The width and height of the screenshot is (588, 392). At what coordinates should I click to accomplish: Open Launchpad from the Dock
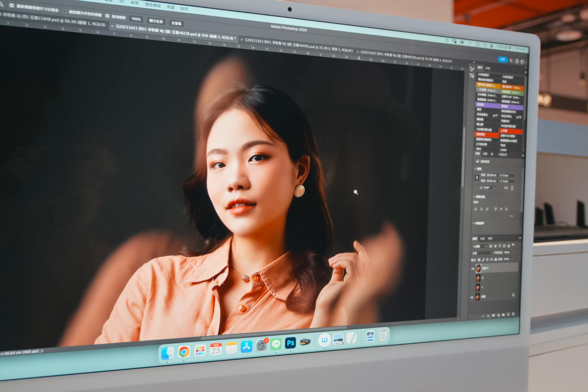coord(200,350)
